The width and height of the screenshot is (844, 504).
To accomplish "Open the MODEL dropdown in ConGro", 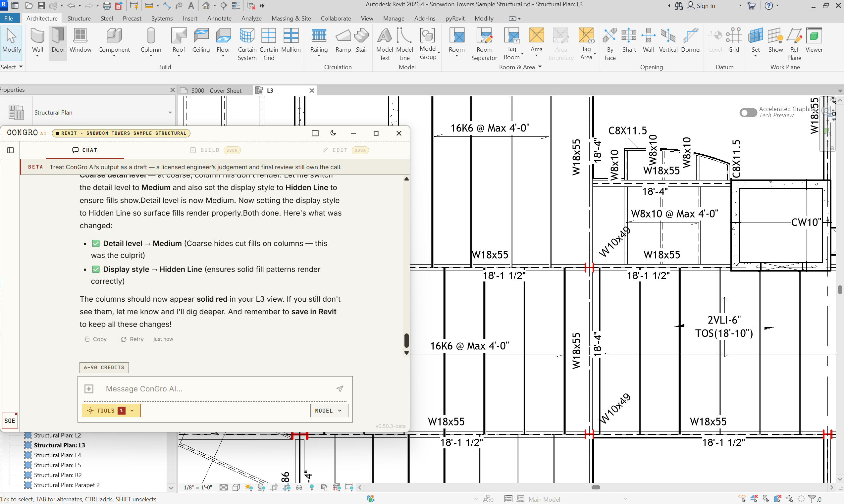I will (x=329, y=411).
